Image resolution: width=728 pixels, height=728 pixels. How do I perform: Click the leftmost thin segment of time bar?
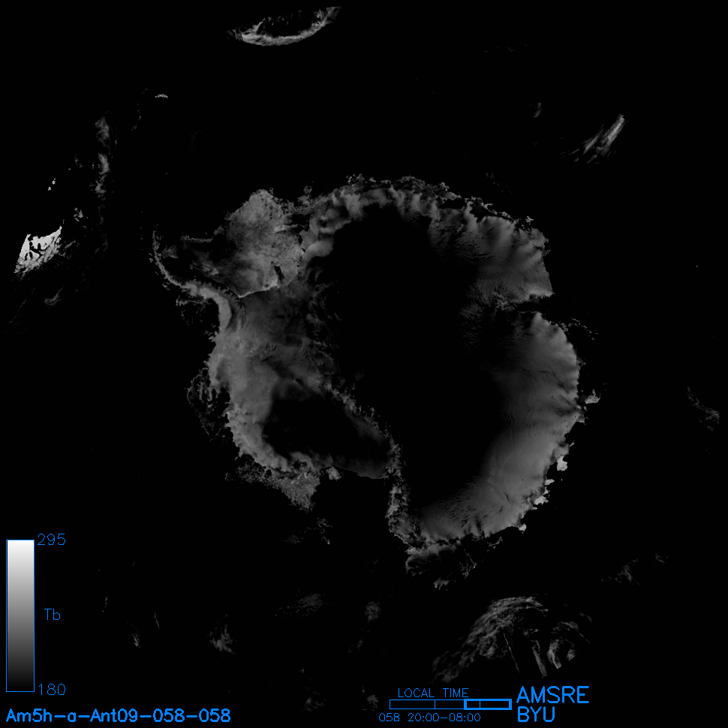[x=411, y=704]
